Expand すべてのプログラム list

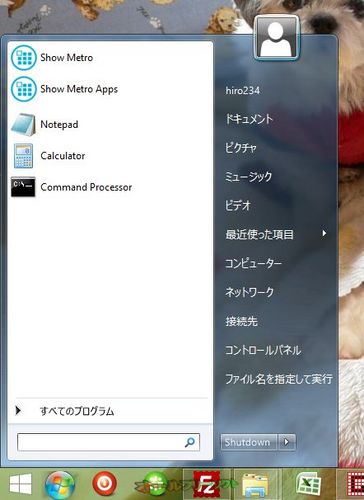[x=77, y=411]
